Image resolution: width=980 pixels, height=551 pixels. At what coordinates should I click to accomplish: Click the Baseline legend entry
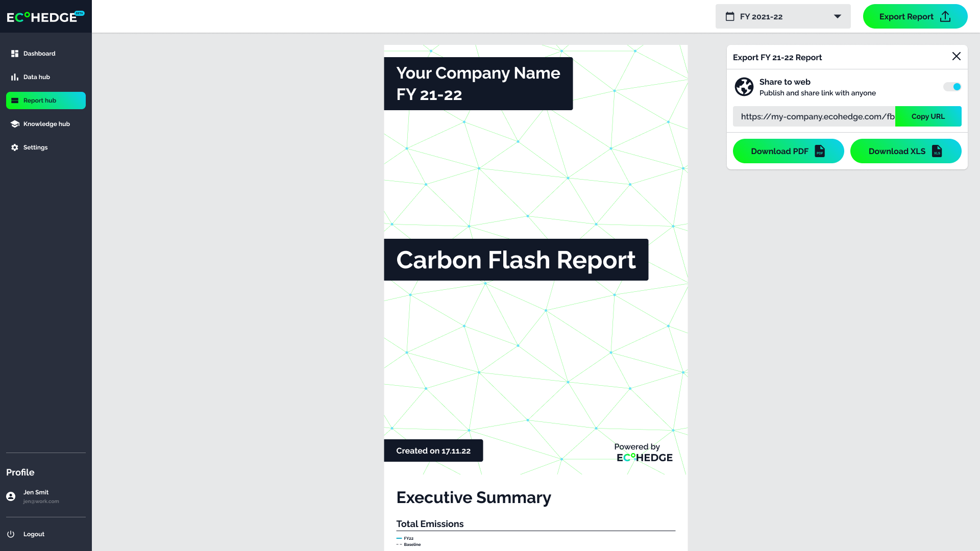coord(409,544)
